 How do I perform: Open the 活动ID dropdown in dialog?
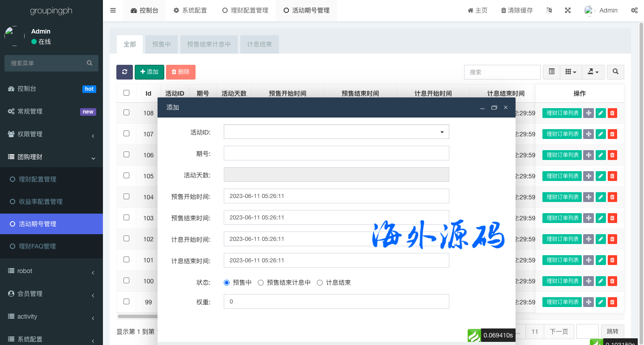pyautogui.click(x=336, y=132)
